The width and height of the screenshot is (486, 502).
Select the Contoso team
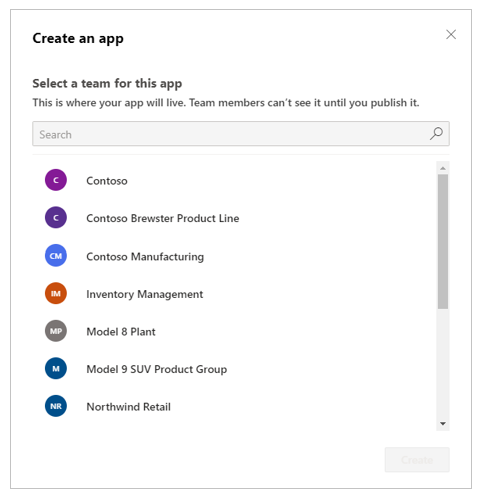(x=233, y=180)
